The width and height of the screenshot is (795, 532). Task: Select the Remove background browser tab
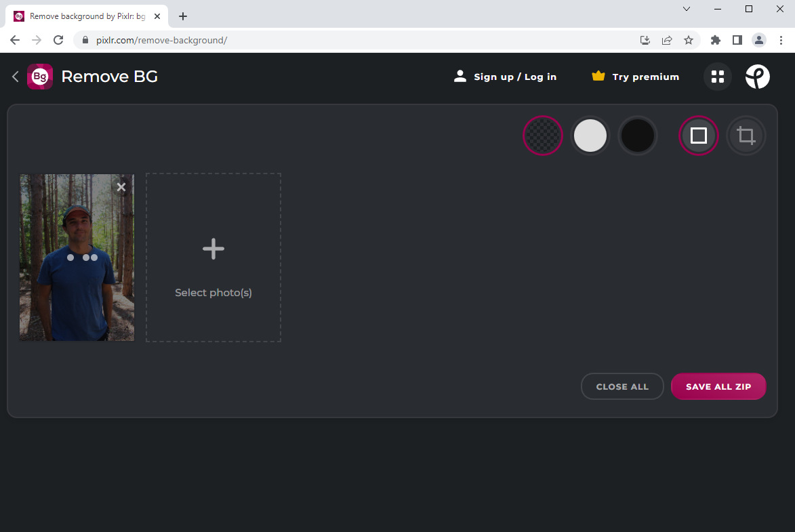click(x=81, y=16)
